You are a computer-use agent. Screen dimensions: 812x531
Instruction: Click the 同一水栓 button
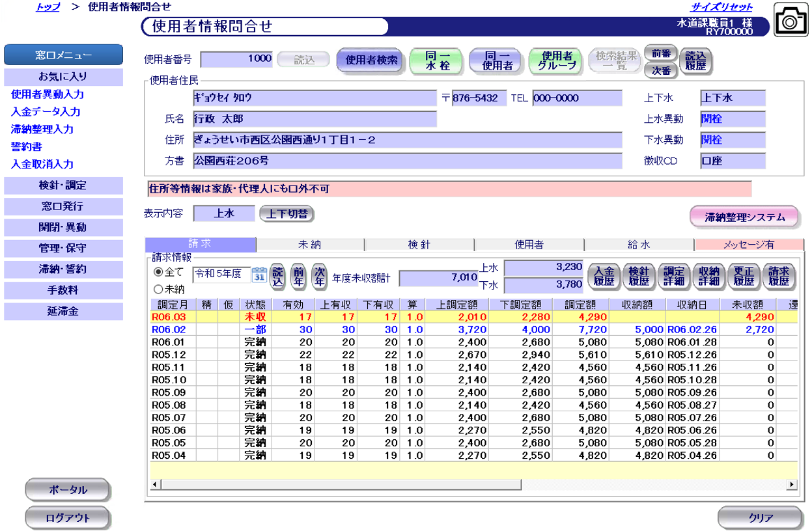[x=436, y=61]
